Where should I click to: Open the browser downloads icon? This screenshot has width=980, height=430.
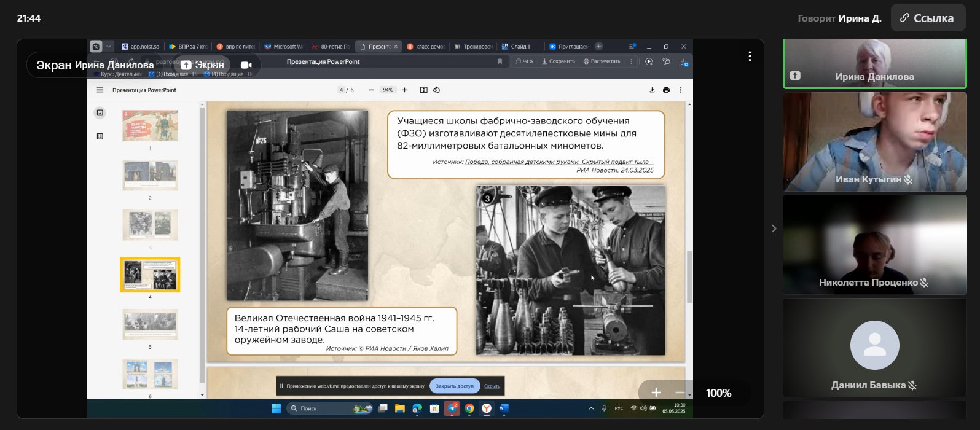[x=684, y=61]
